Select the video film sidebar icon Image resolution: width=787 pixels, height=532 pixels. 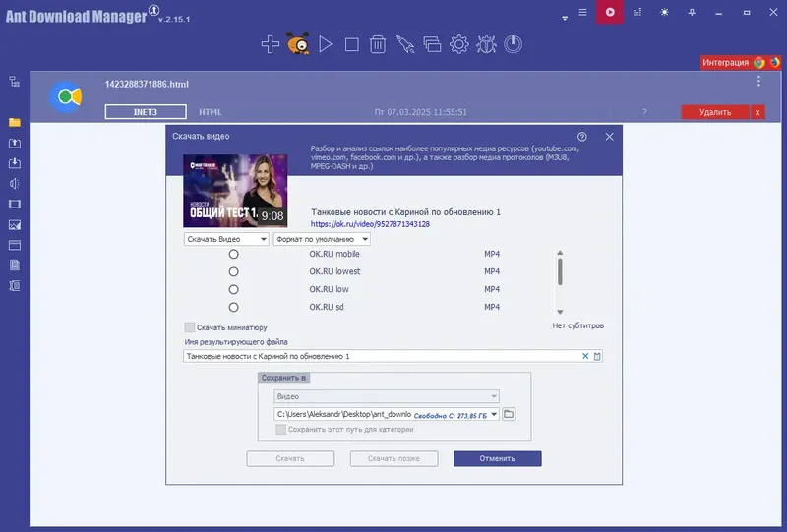click(15, 205)
